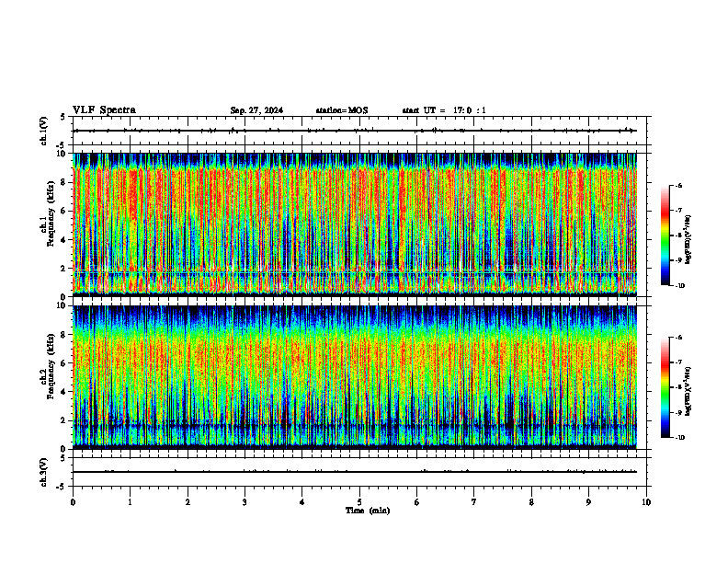Click the 'start UT = 17:0 :1' text
Image resolution: width=728 pixels, height=563 pixels.
(444, 110)
